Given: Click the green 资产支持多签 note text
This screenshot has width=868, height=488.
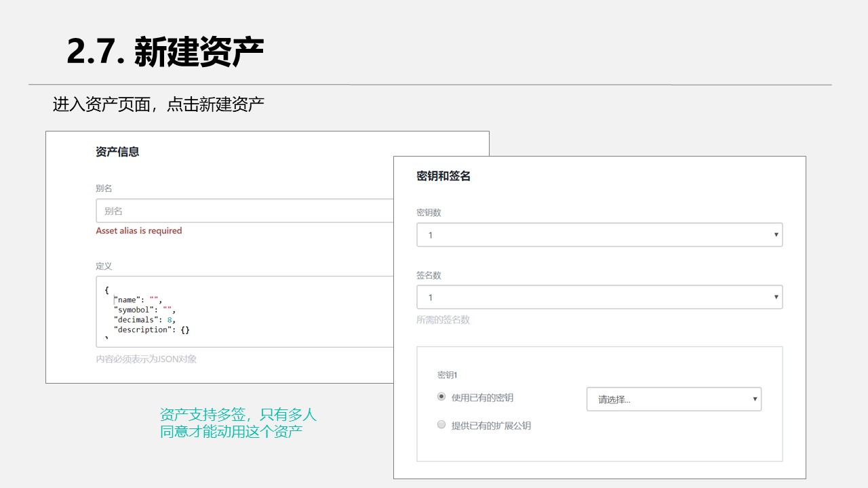Looking at the screenshot, I should [238, 423].
